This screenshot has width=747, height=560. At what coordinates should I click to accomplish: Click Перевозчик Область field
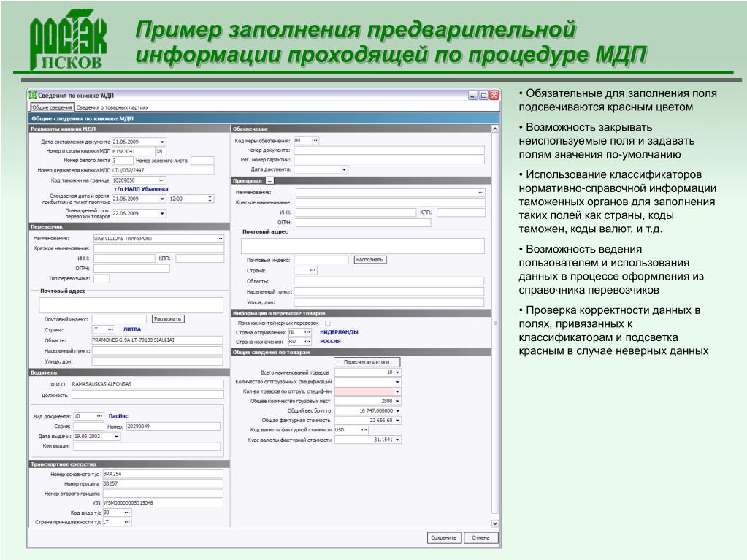pos(157,340)
